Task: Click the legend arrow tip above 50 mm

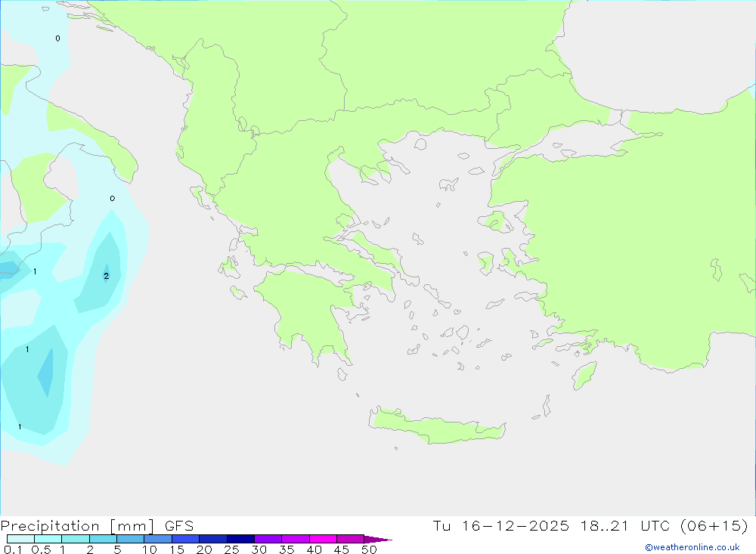Action: click(378, 539)
